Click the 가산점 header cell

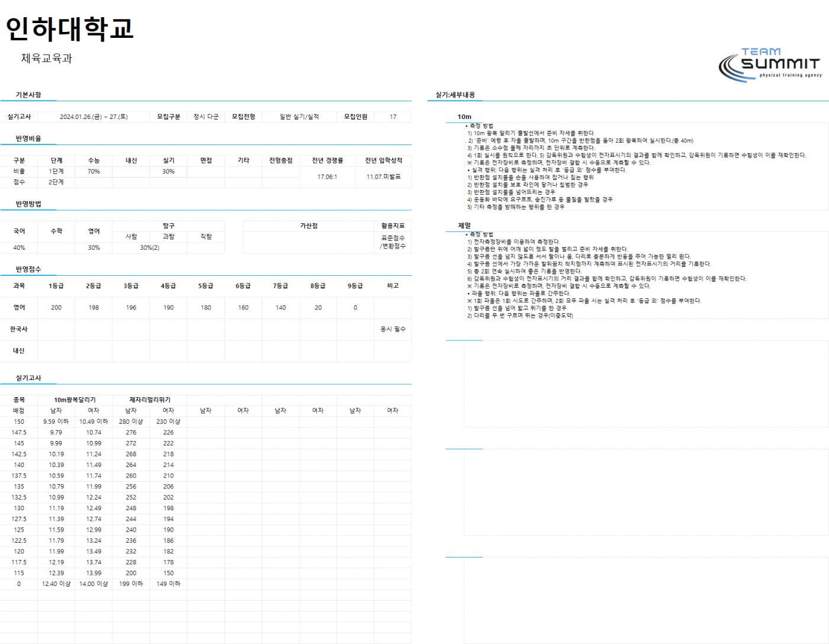click(309, 226)
